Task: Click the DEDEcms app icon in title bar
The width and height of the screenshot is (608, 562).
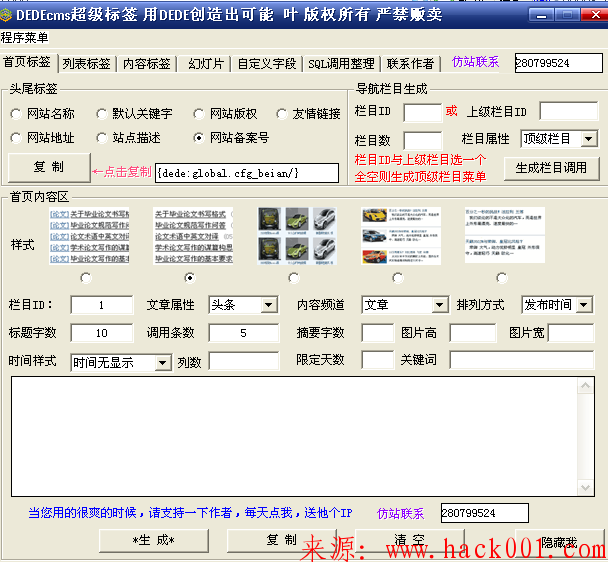Action: coord(5,15)
